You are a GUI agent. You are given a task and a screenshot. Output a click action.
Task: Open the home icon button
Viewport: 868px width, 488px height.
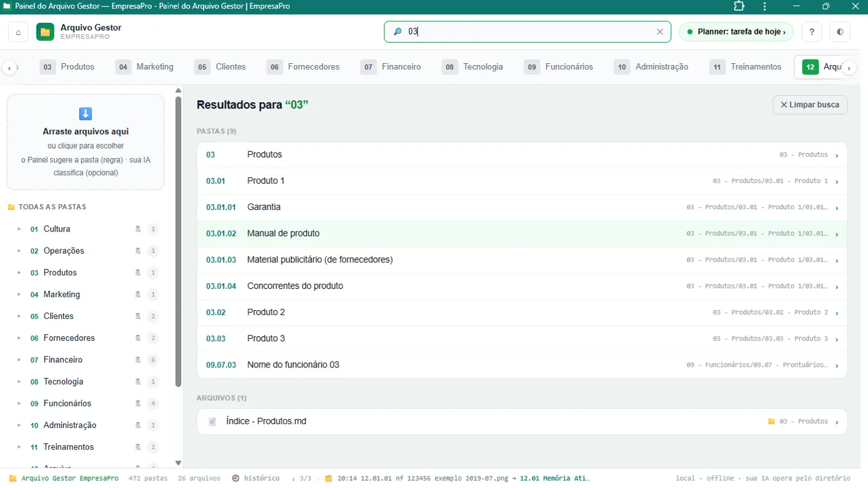(x=18, y=32)
